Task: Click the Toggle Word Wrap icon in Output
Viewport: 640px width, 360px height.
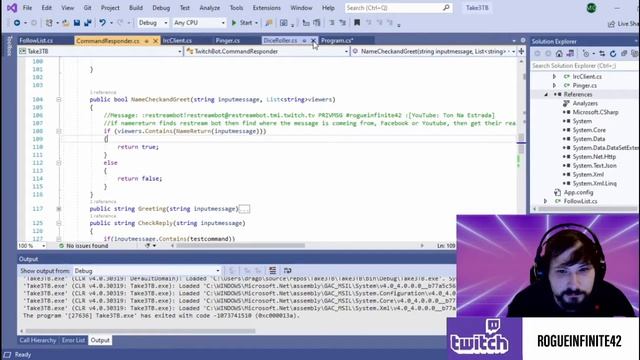Action: [x=287, y=271]
